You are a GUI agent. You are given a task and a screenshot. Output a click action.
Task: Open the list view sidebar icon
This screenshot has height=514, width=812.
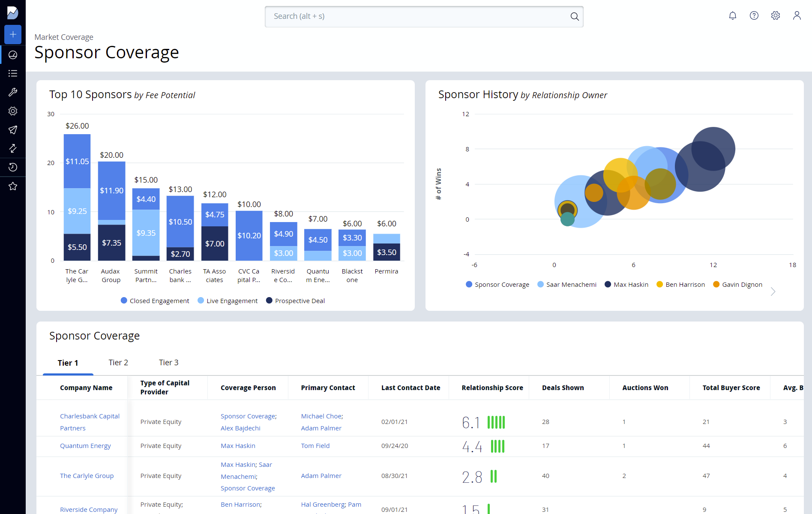pyautogui.click(x=13, y=73)
